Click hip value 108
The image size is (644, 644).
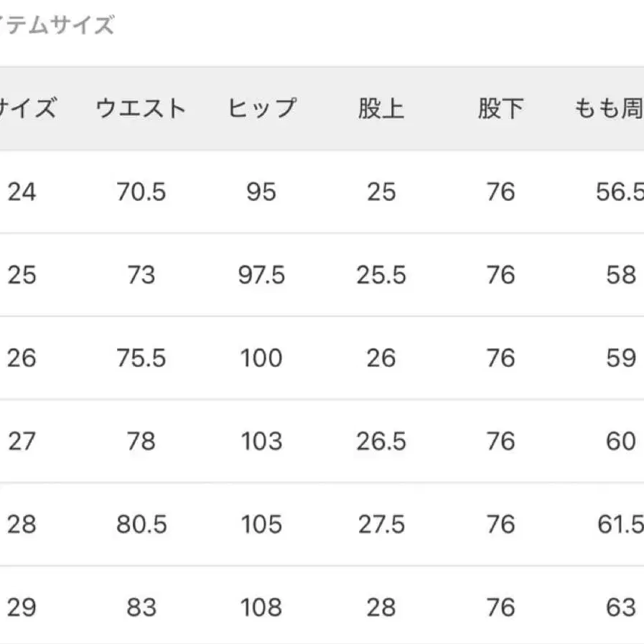click(261, 608)
